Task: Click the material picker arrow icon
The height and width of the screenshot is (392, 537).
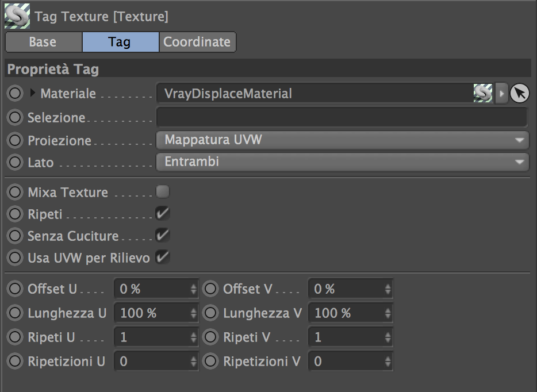Action: pos(520,93)
